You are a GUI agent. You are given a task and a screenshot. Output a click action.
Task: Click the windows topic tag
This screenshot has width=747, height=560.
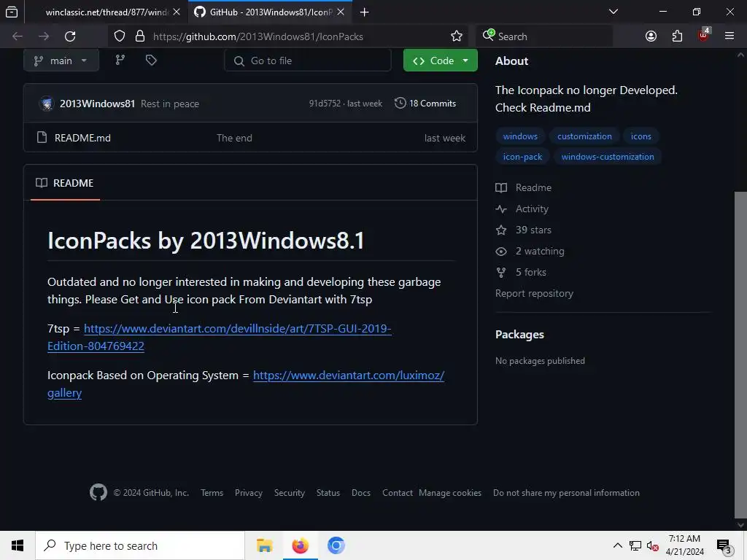point(520,136)
